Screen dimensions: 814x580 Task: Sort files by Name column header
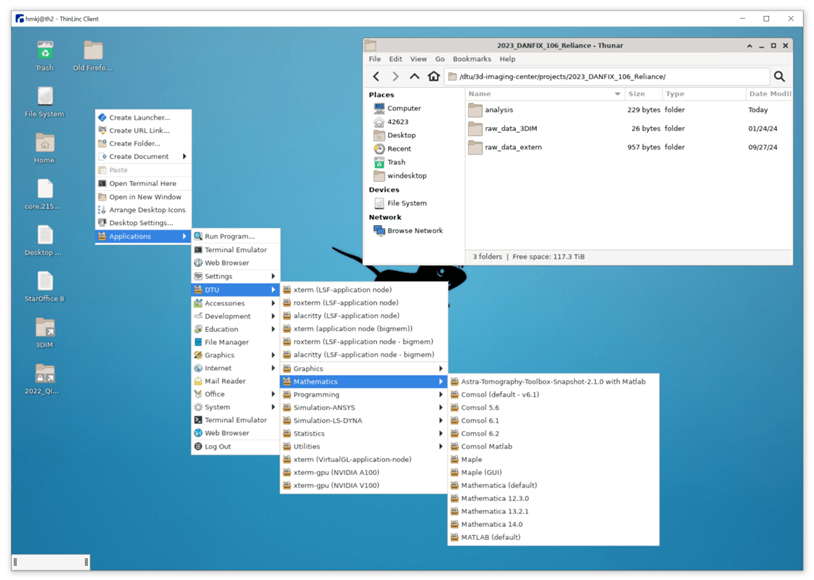click(545, 94)
